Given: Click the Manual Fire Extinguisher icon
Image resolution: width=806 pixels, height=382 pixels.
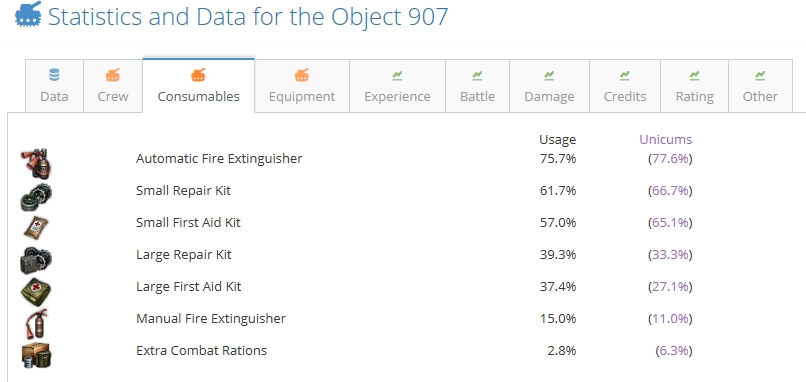Looking at the screenshot, I should click(36, 323).
